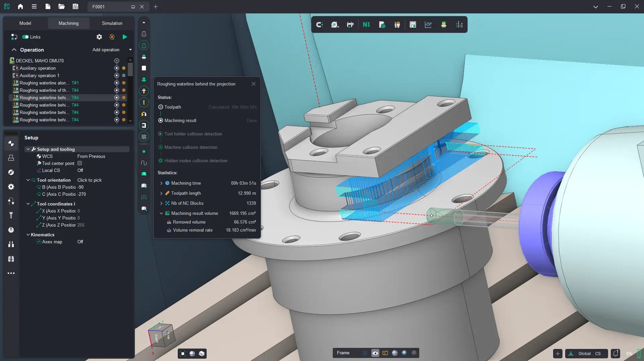Switch to the Simulation tab

click(x=112, y=23)
